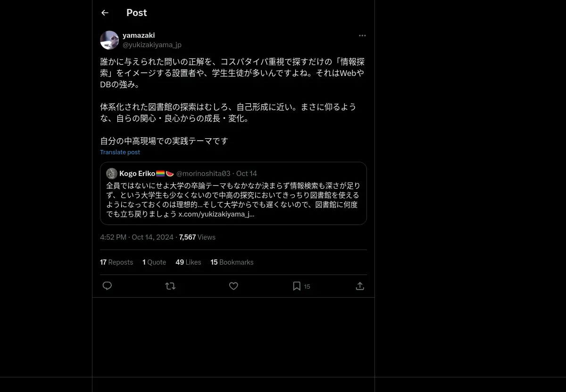Click the yamazaki display name
Viewport: 566px width, 392px height.
pos(139,35)
